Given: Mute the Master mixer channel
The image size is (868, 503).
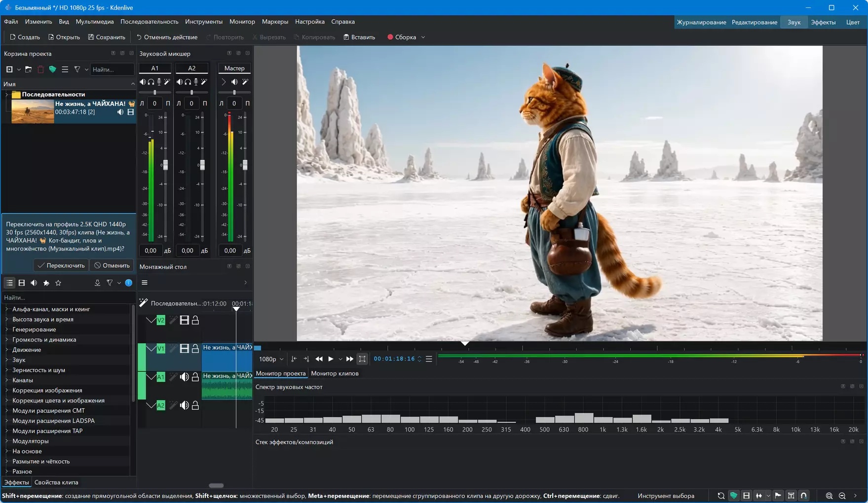Looking at the screenshot, I should pos(234,82).
